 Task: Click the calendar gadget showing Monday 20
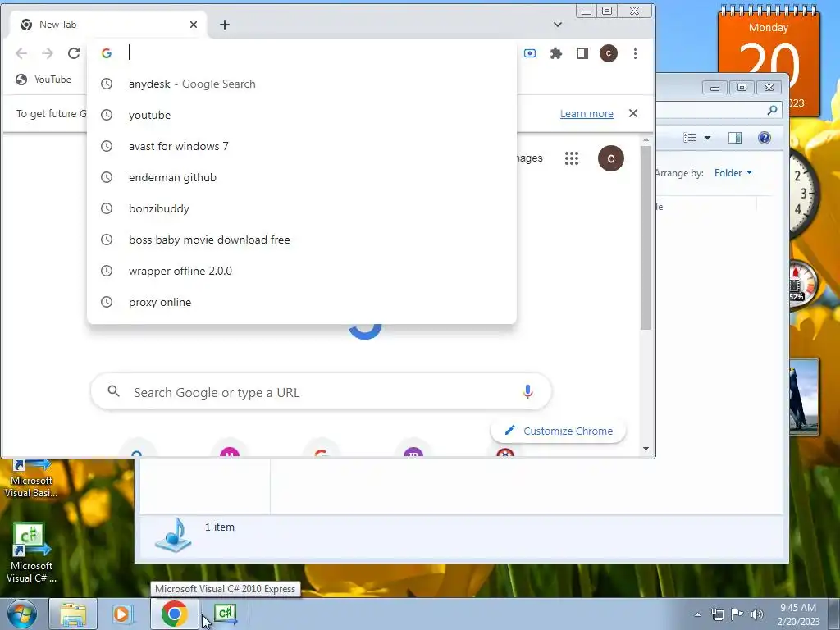[768, 40]
